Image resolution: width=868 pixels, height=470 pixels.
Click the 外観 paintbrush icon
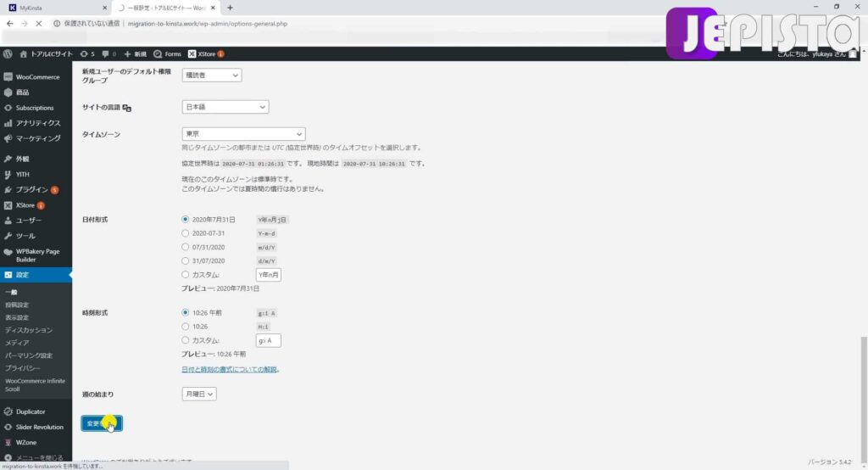click(8, 159)
